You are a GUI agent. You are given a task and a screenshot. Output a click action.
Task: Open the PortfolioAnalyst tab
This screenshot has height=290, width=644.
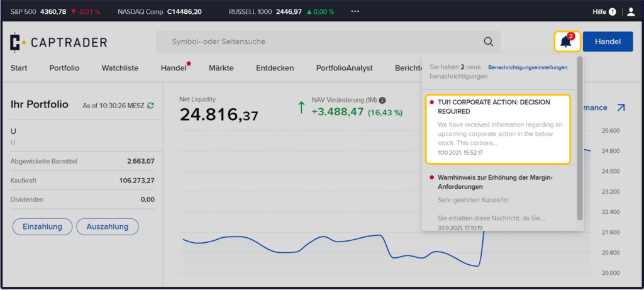pyautogui.click(x=345, y=68)
